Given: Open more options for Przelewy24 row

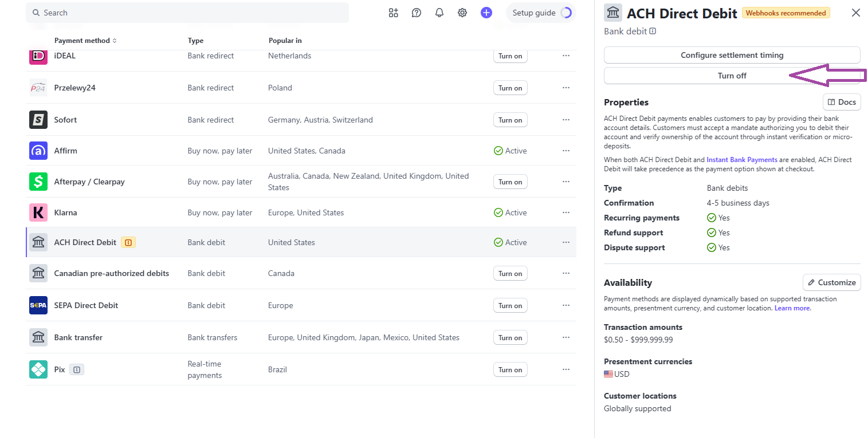Looking at the screenshot, I should click(566, 88).
